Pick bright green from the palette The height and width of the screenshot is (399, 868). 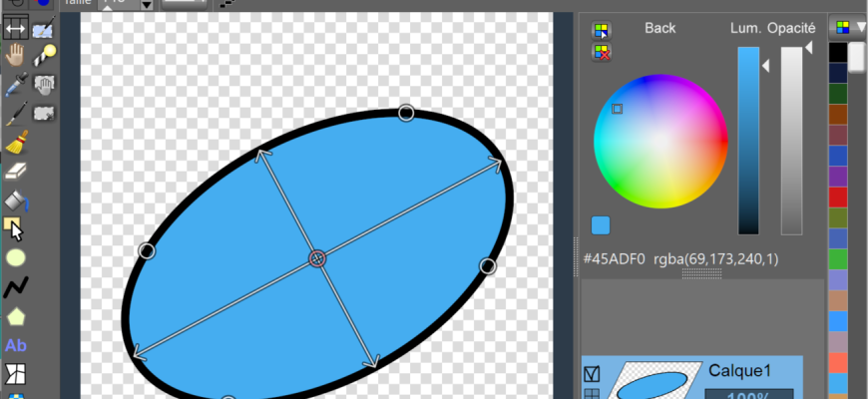click(x=838, y=259)
